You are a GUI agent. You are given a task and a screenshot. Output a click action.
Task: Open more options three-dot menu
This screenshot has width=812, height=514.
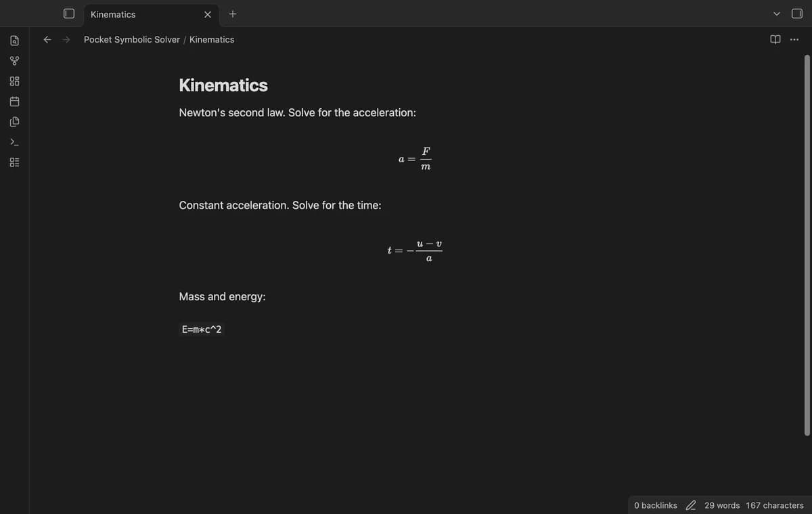794,39
